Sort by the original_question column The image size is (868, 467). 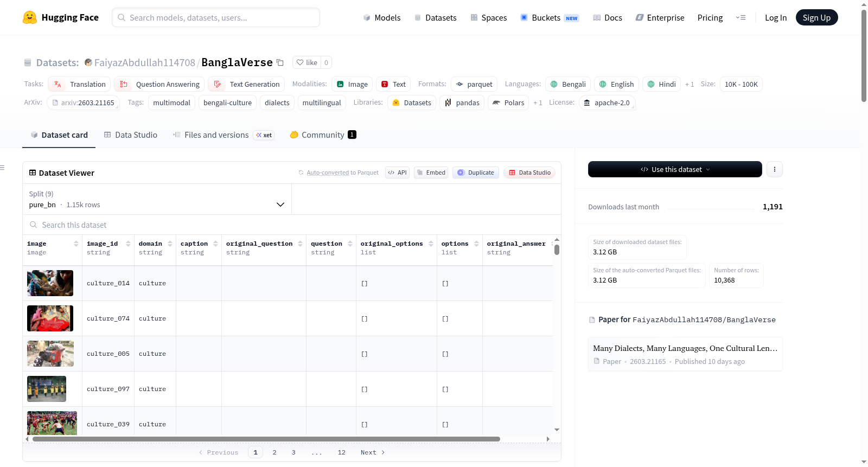point(300,244)
